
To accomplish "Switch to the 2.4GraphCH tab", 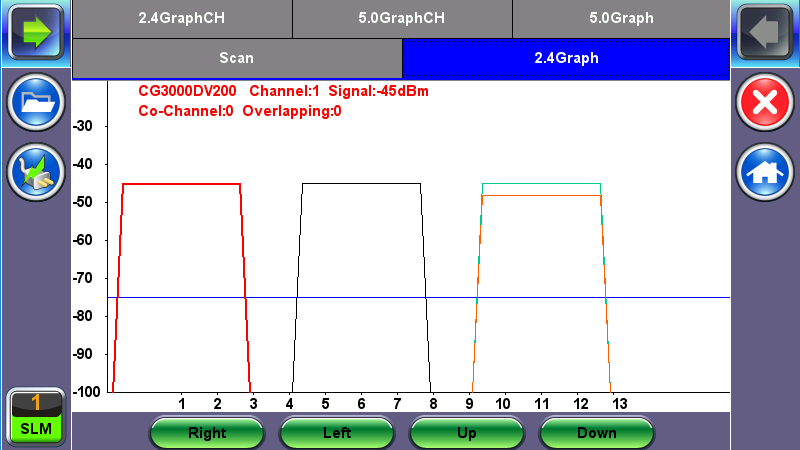I will coord(182,18).
